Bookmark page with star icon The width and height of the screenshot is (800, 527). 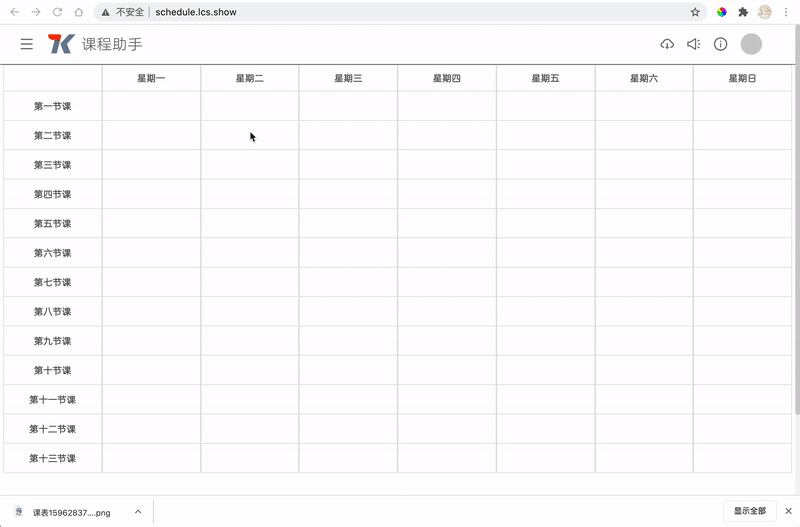pyautogui.click(x=695, y=12)
